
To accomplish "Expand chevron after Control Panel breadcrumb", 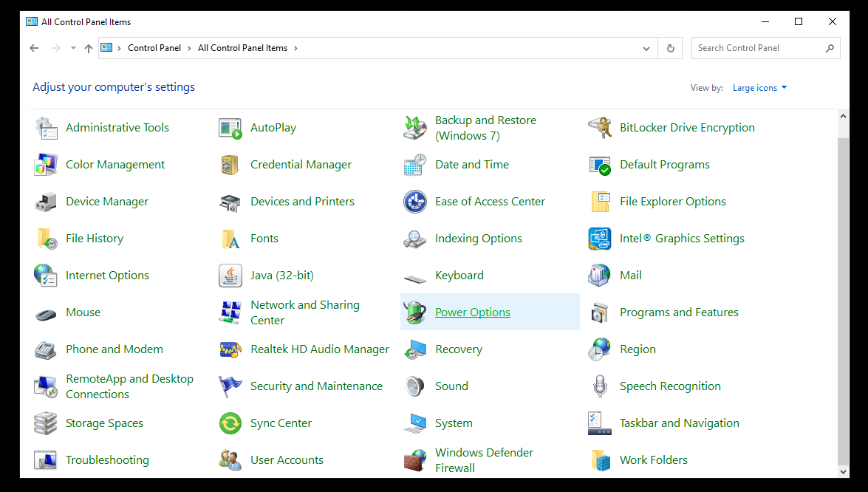I will [x=189, y=48].
